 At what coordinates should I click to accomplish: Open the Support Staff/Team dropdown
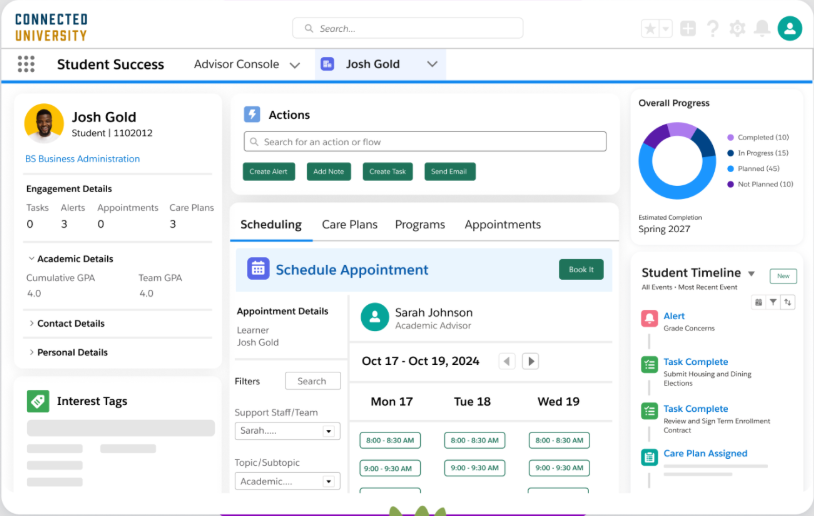pyautogui.click(x=287, y=431)
